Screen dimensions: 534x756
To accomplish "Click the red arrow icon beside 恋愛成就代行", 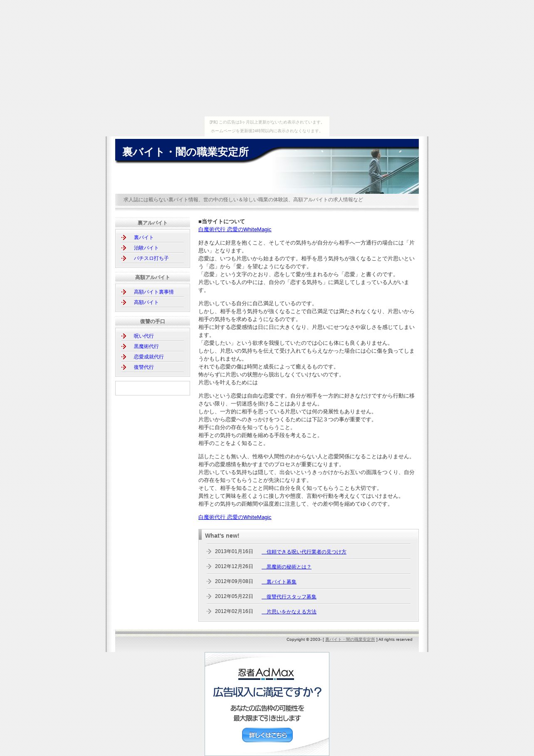I will (x=124, y=357).
